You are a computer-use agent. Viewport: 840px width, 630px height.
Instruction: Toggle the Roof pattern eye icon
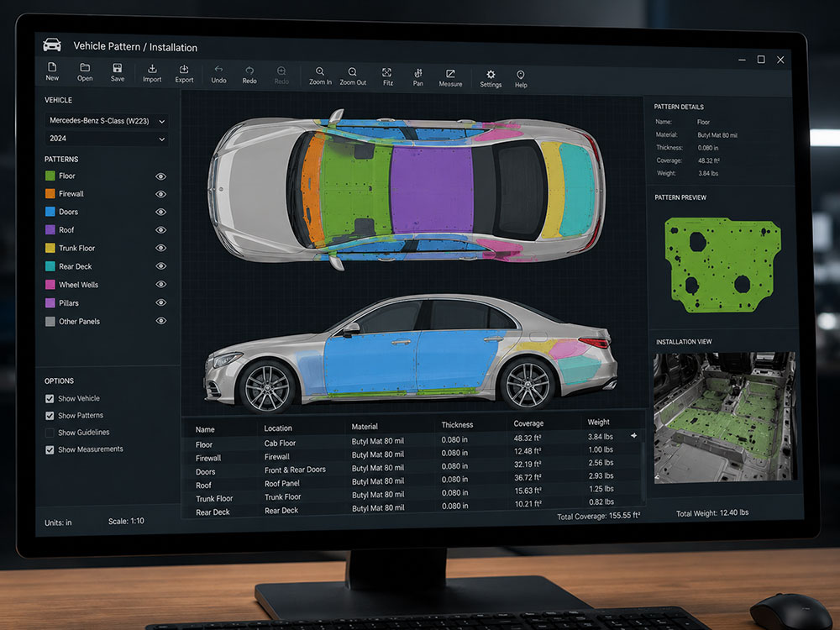pyautogui.click(x=160, y=230)
